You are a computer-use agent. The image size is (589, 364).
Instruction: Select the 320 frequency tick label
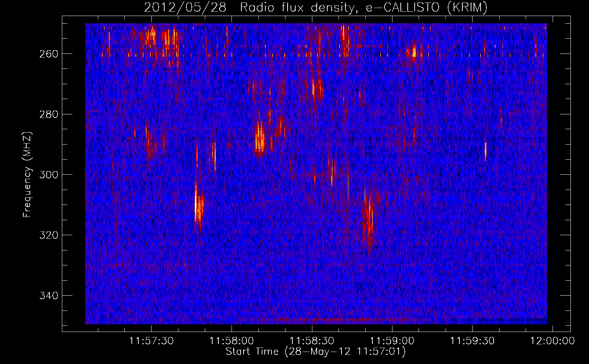tap(49, 235)
